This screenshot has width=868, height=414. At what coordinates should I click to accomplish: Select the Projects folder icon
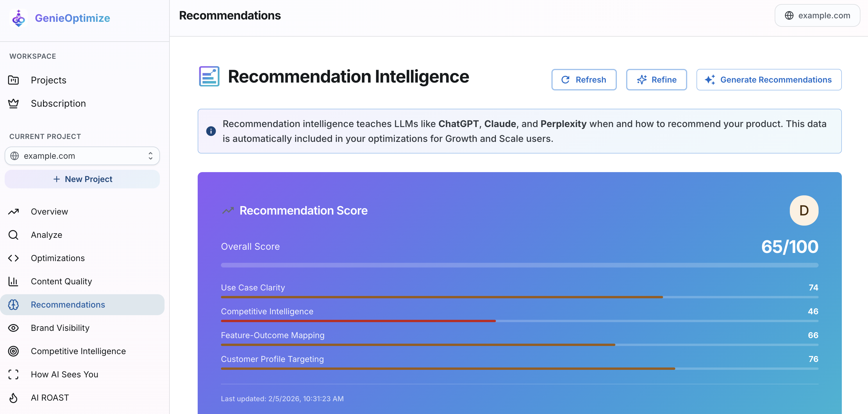(13, 80)
